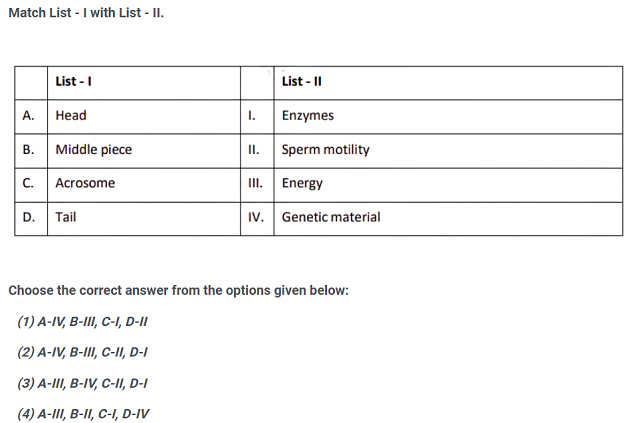Viewport: 640px width, 423px height.
Task: Select the "Enzymes" cell in List II
Action: [308, 116]
